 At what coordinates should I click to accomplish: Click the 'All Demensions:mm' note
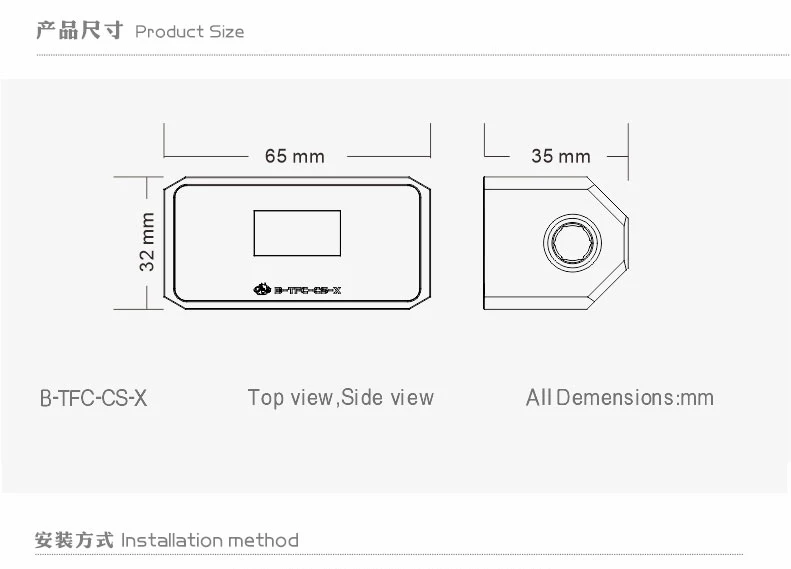pyautogui.click(x=620, y=398)
